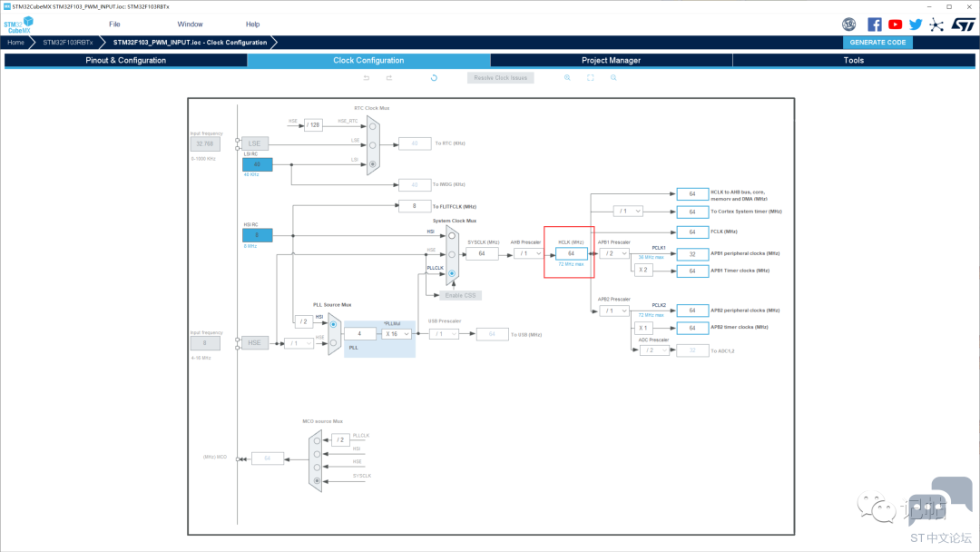Image resolution: width=980 pixels, height=552 pixels.
Task: Select HSI in MCO source Mux
Action: (317, 454)
